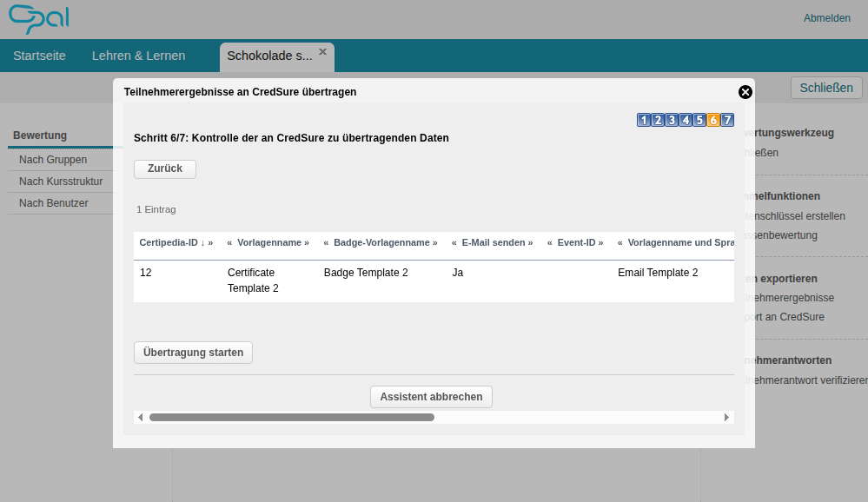
Task: Click the Schritt 6/7 heading text
Action: pyautogui.click(x=291, y=138)
